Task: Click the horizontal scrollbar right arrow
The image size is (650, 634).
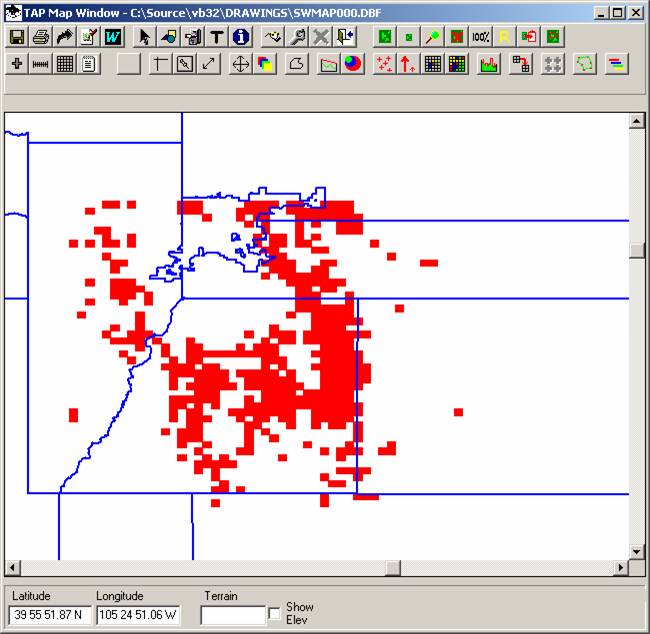Action: click(621, 567)
